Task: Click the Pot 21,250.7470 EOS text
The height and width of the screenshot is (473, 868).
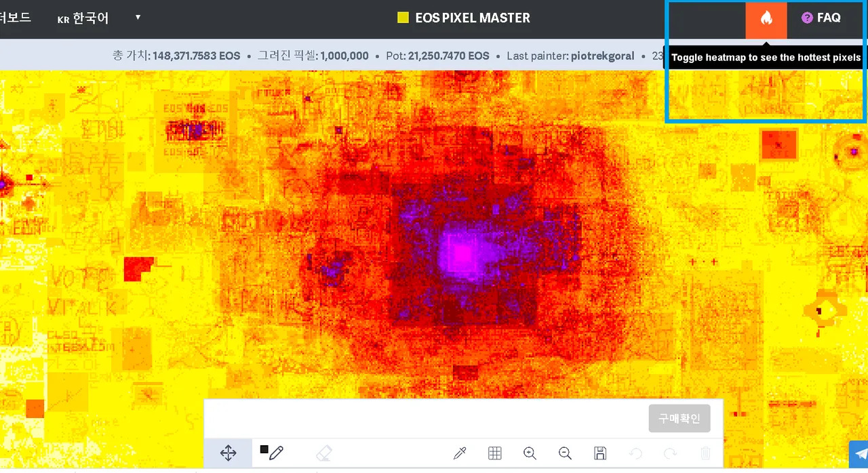Action: click(x=437, y=56)
